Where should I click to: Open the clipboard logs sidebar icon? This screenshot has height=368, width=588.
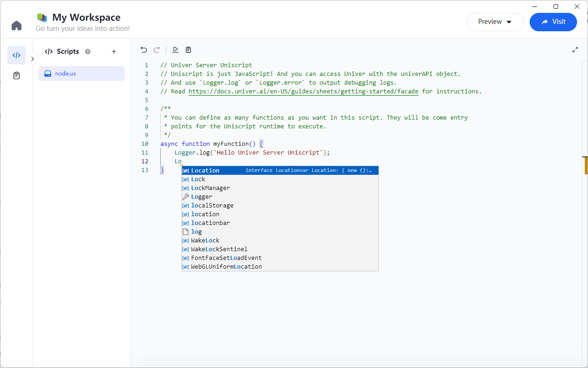[x=17, y=75]
